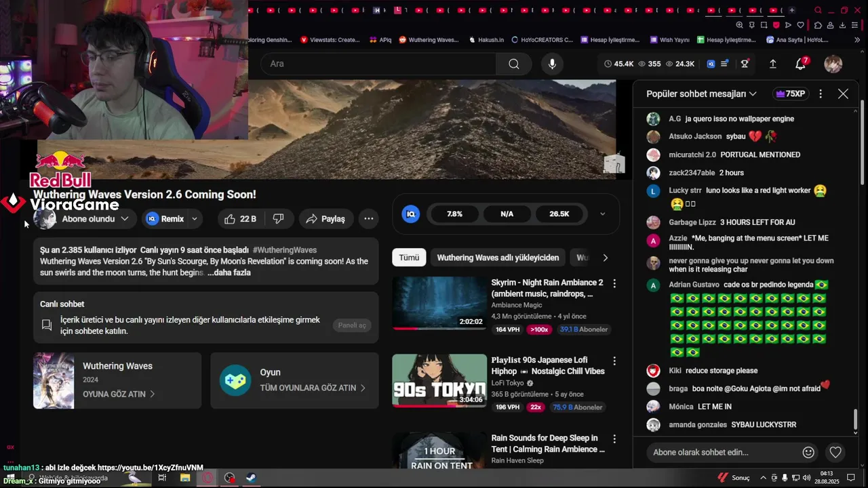Close the live chat panel
The height and width of the screenshot is (488, 868).
[x=843, y=94]
